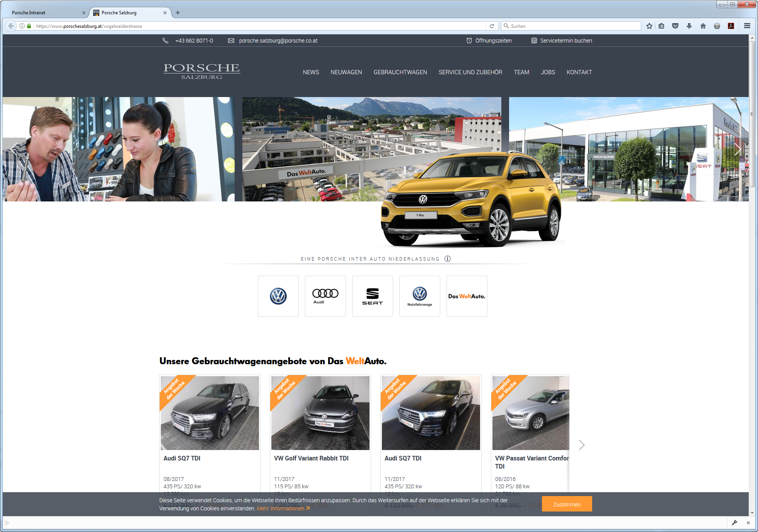
Task: Open the Firefox hamburger menu
Action: [747, 26]
